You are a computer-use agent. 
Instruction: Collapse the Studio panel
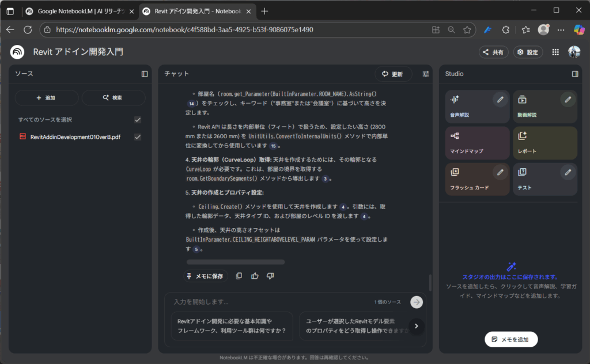[574, 74]
